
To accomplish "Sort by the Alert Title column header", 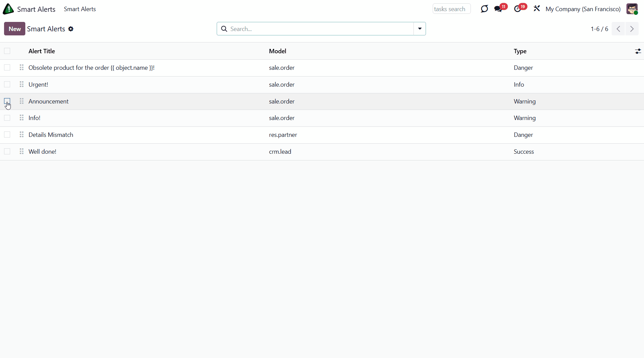I will pos(42,51).
